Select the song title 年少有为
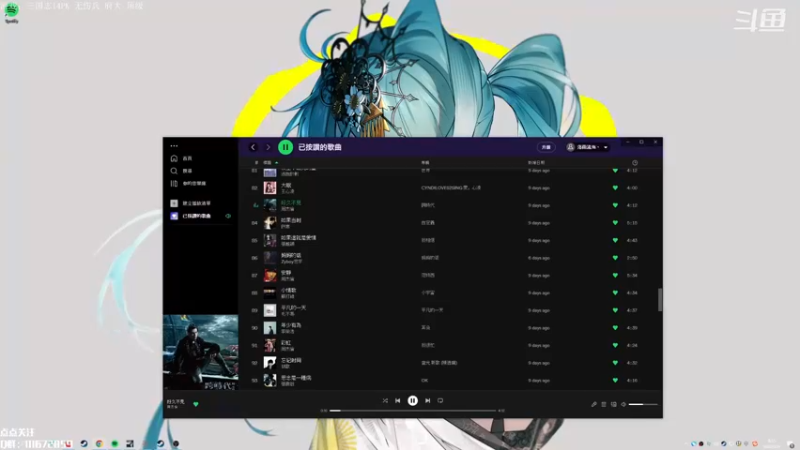The width and height of the screenshot is (800, 450). pyautogui.click(x=291, y=325)
